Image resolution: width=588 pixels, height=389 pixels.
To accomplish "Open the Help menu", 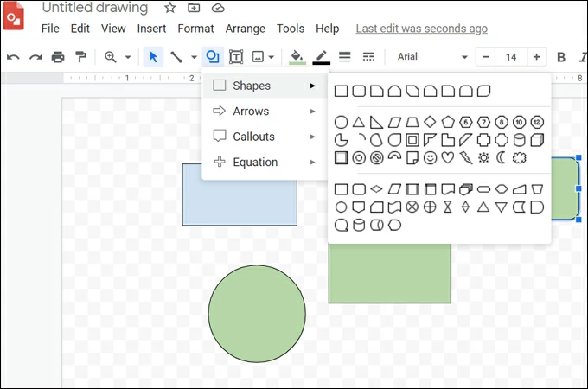I will 328,29.
